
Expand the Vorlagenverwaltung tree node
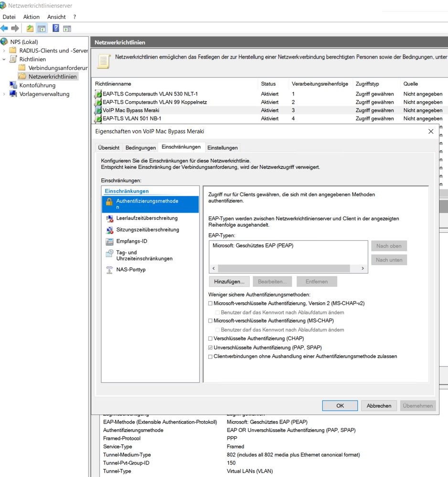[4, 94]
